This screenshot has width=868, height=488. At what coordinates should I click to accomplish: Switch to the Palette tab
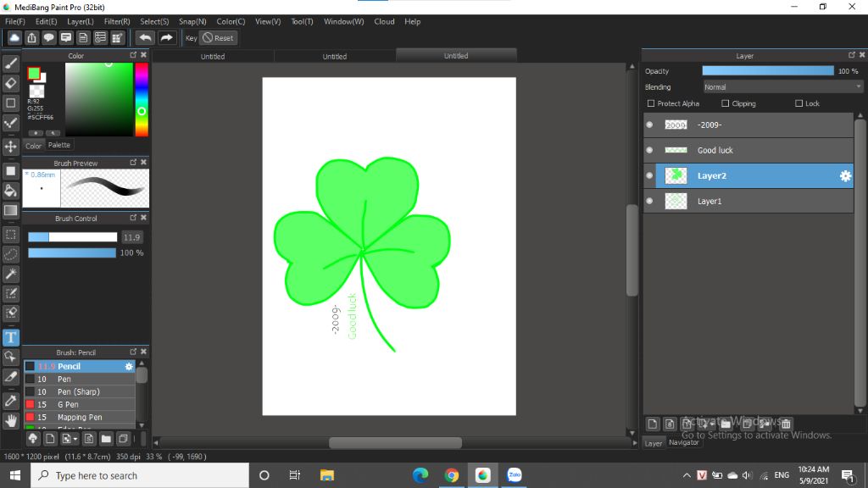tap(59, 145)
